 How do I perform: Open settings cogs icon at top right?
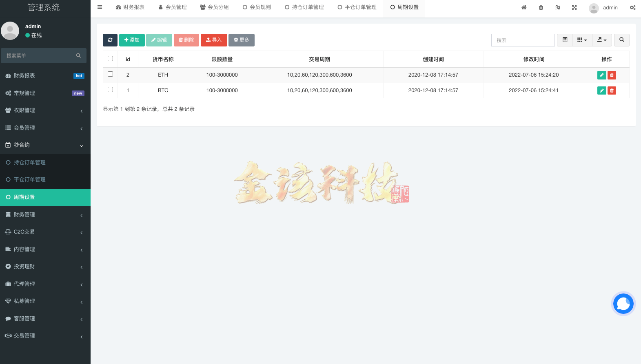coord(633,7)
